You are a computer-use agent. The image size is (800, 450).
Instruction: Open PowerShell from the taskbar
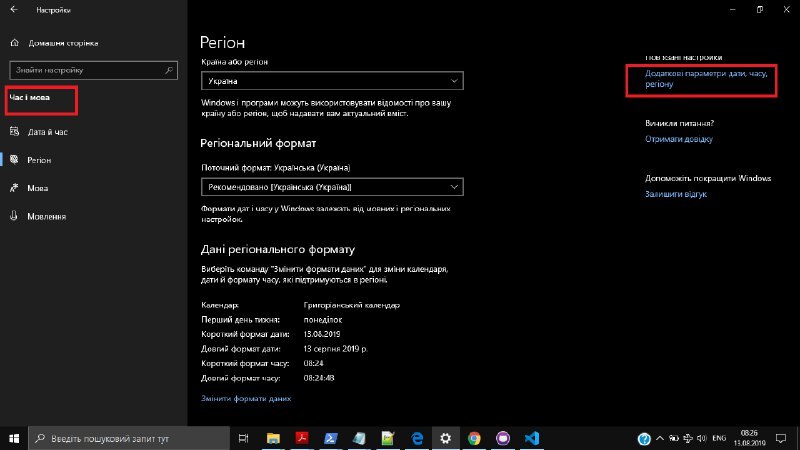[331, 438]
